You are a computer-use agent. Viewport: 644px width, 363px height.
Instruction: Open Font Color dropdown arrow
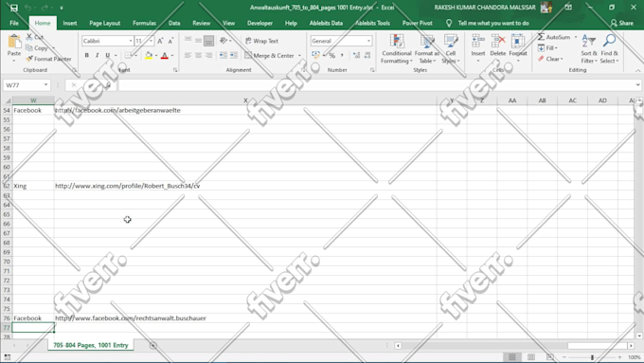[172, 56]
